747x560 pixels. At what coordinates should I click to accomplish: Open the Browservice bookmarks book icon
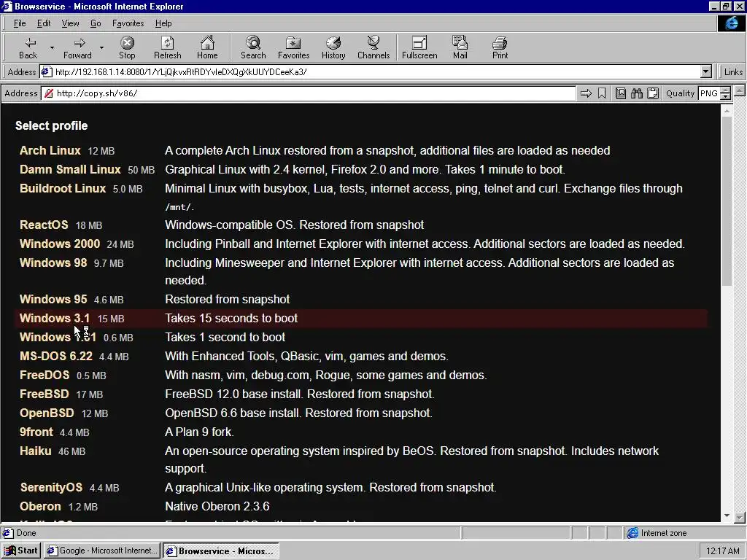621,93
